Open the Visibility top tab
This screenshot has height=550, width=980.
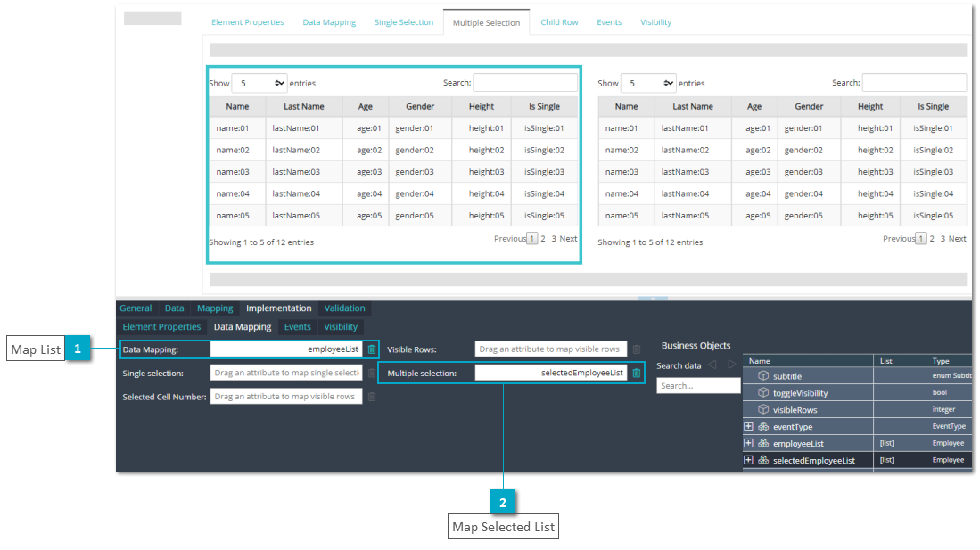(655, 22)
